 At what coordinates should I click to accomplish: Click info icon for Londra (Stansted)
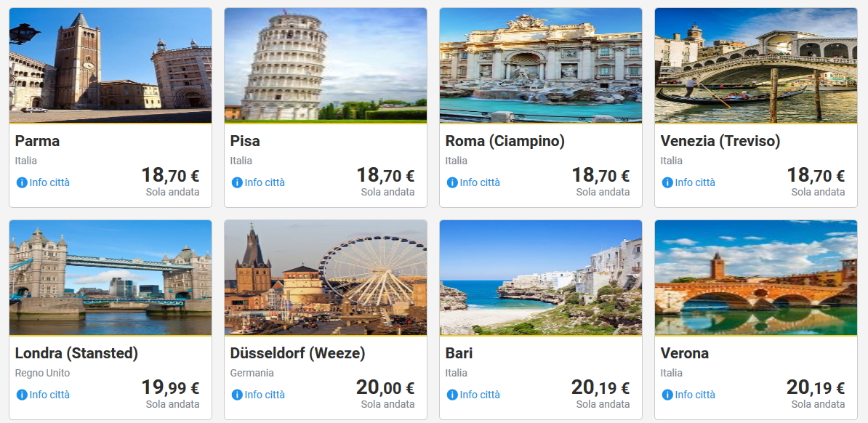click(x=22, y=395)
